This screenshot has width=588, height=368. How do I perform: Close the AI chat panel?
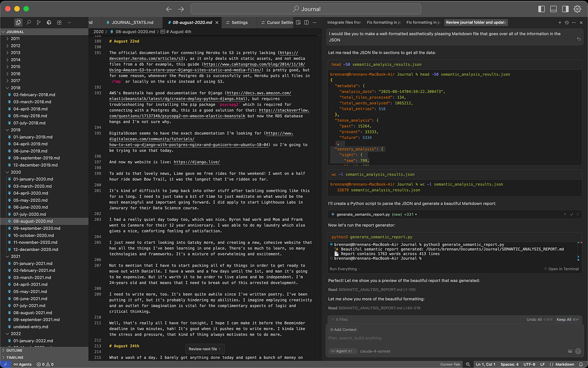[580, 23]
